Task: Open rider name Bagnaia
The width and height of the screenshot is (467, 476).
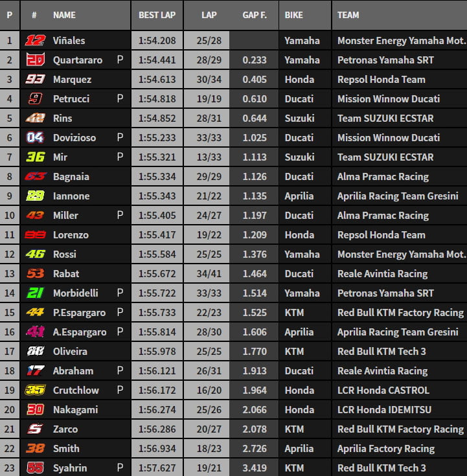Action: coord(71,176)
